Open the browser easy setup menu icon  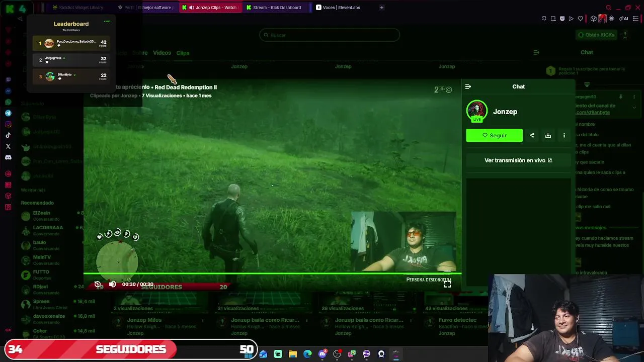636,19
